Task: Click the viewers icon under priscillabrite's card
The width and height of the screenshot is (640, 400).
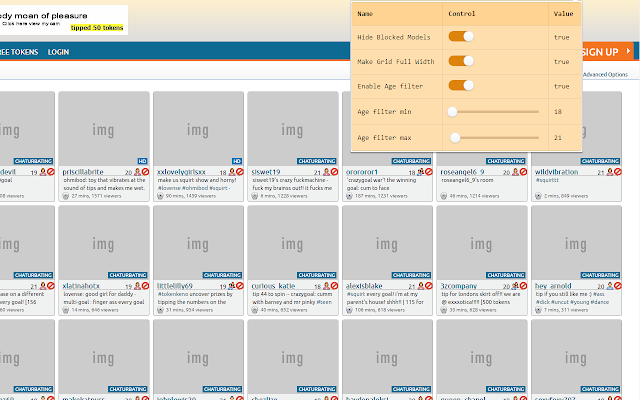Action: (66, 196)
